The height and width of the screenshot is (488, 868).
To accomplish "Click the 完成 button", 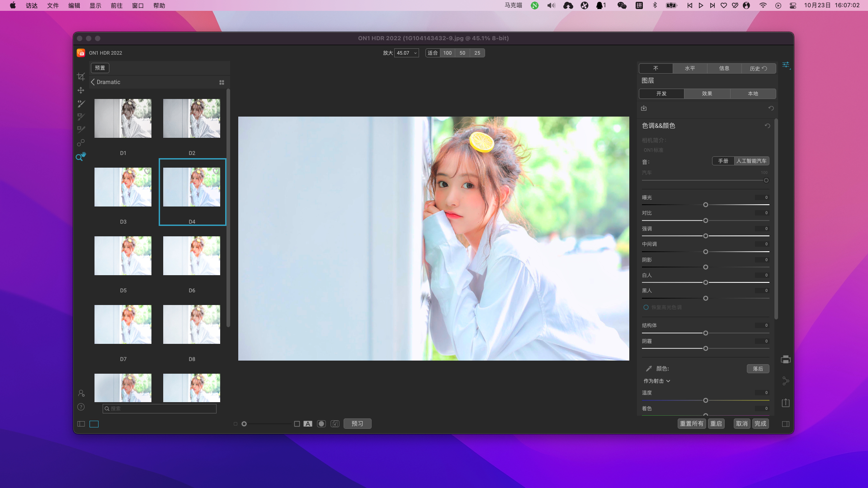I will pyautogui.click(x=760, y=424).
